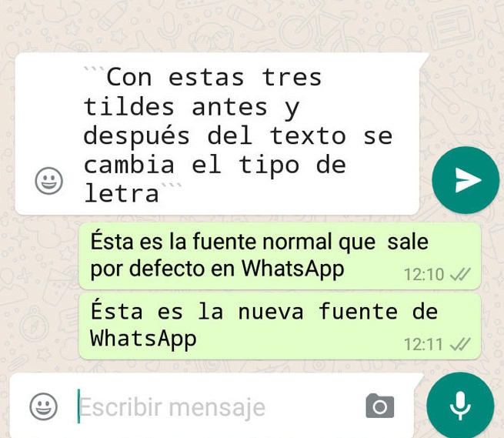Click the opening backticks before 'Con'
The width and height of the screenshot is (504, 438).
(94, 69)
